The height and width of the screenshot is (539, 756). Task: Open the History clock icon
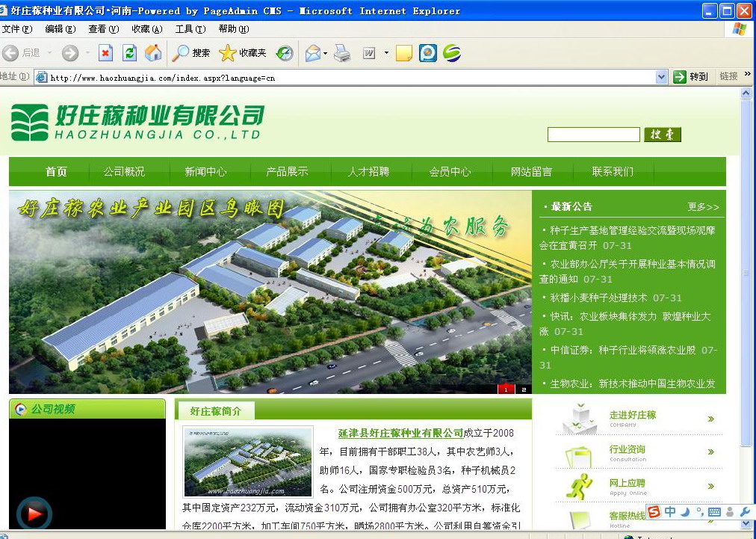click(285, 53)
